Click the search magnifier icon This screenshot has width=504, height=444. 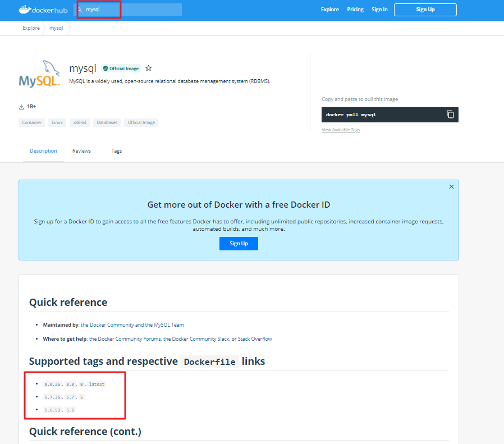pyautogui.click(x=80, y=10)
